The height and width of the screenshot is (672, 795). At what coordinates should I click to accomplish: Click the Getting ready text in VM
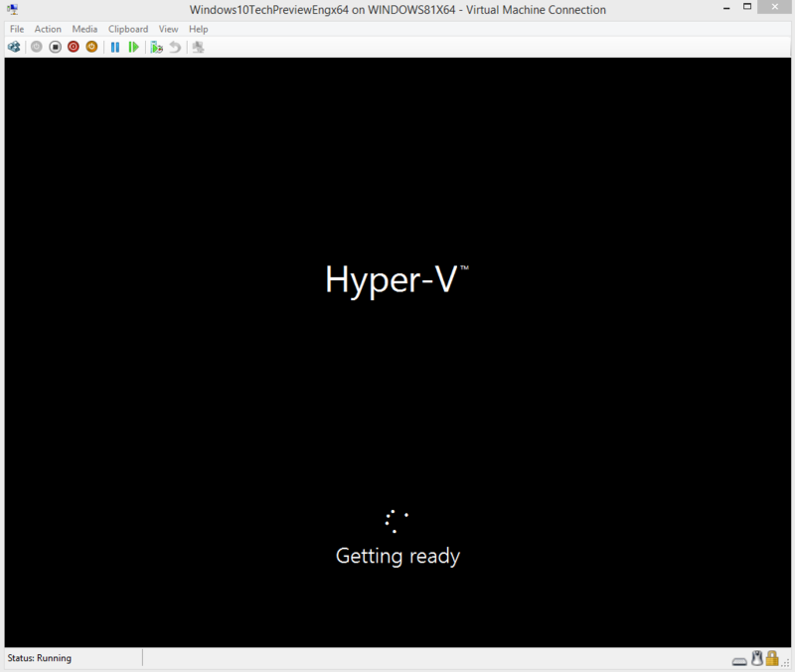coord(398,557)
